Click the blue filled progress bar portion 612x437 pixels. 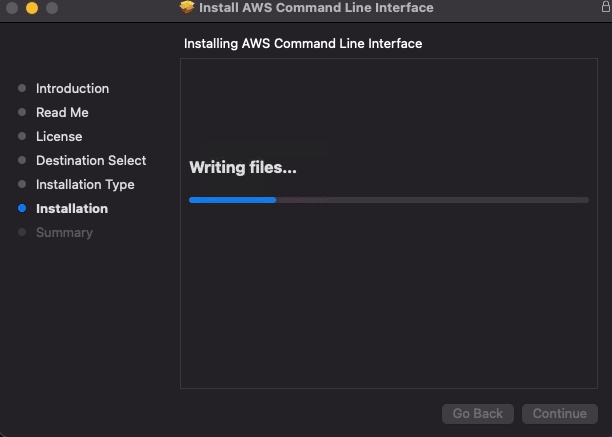click(x=232, y=200)
